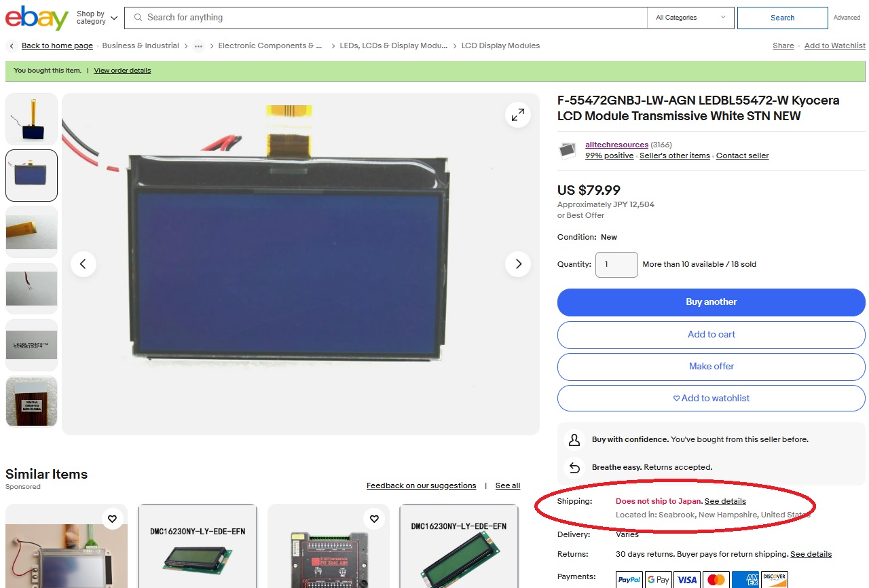
Task: Click the Search button
Action: tap(782, 18)
